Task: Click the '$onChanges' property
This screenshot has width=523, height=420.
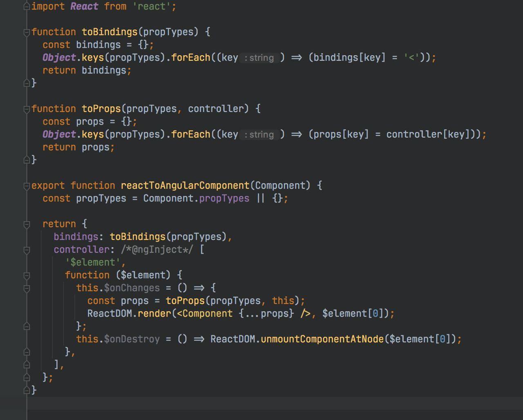Action: [x=132, y=288]
